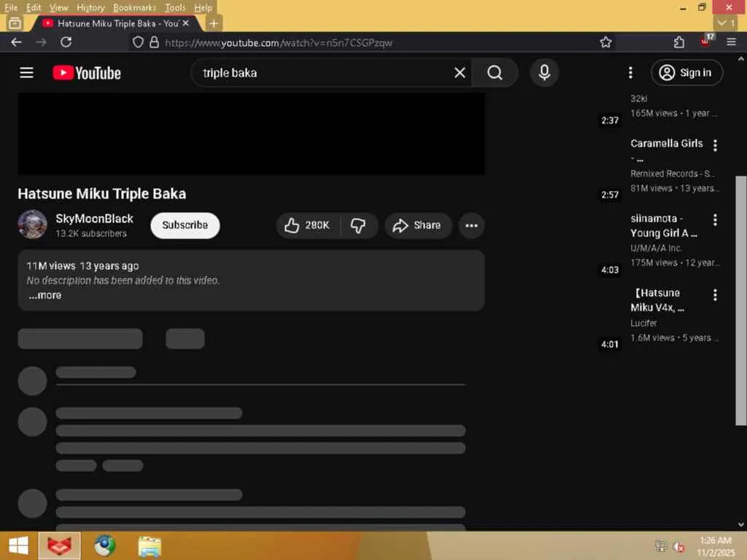Viewport: 747px width, 560px height.
Task: Open options for Caramella Girls video
Action: tap(715, 145)
